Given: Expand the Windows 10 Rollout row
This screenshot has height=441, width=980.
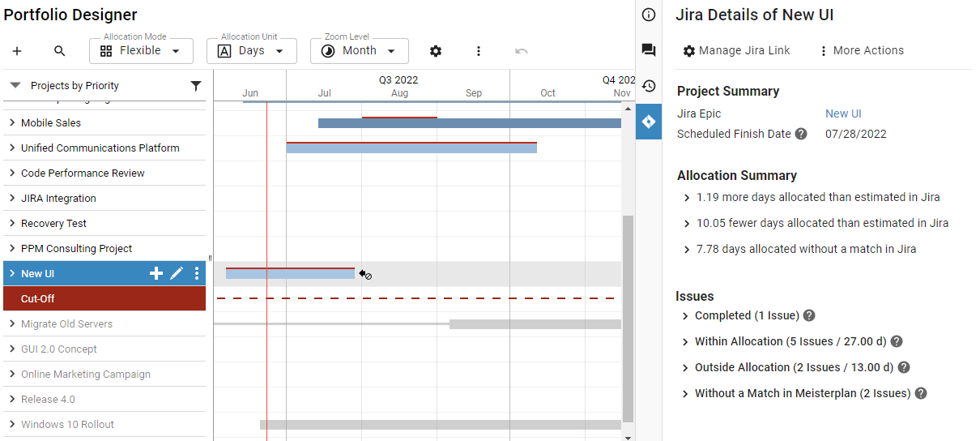Looking at the screenshot, I should [12, 425].
